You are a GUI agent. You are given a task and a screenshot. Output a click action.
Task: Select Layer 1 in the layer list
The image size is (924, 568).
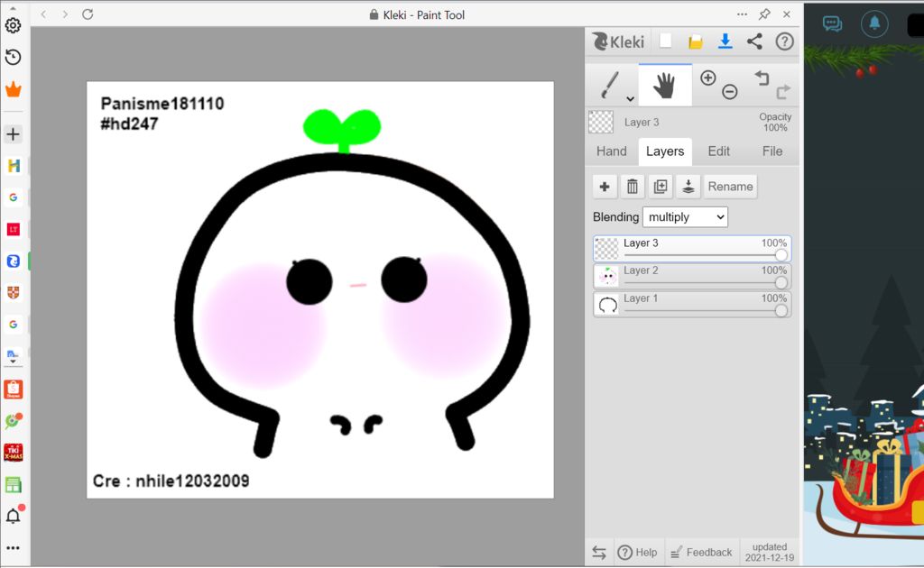tap(692, 305)
